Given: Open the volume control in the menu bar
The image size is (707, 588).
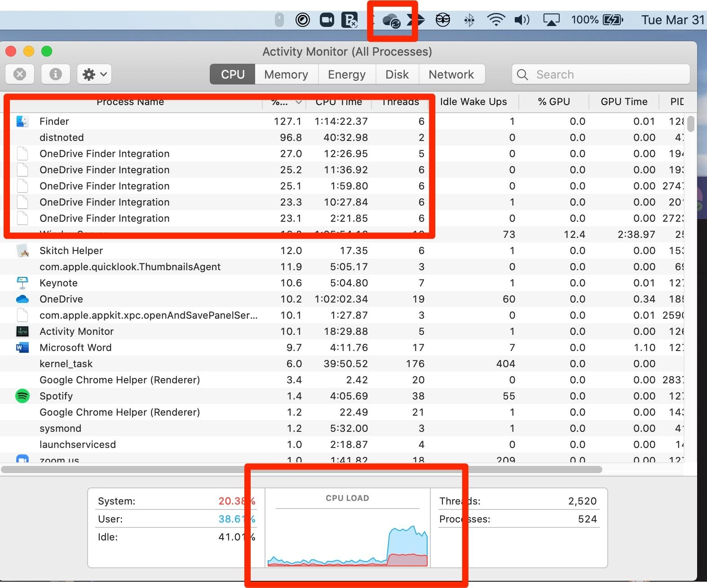Looking at the screenshot, I should click(522, 20).
